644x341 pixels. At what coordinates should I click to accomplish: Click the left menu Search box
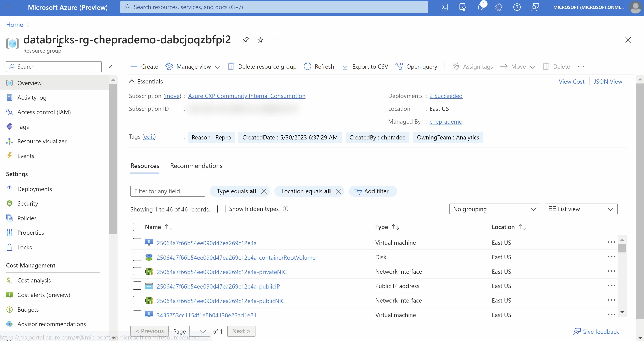point(54,67)
